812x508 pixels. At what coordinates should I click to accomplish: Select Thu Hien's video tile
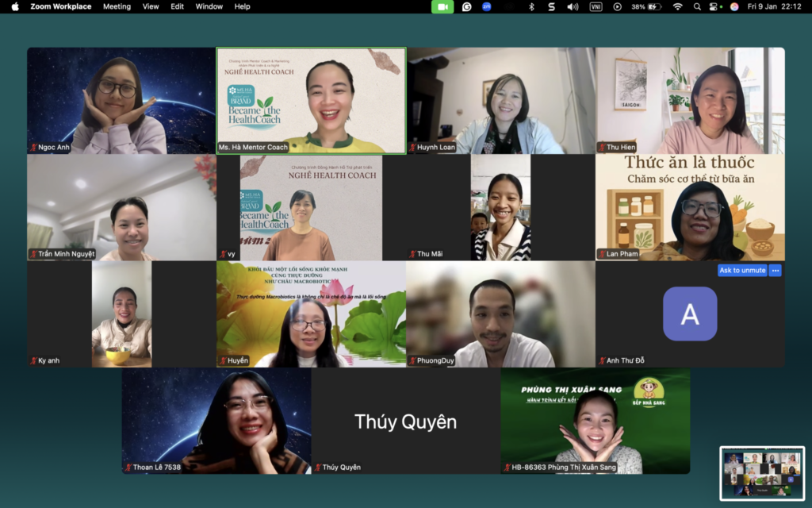click(x=690, y=101)
